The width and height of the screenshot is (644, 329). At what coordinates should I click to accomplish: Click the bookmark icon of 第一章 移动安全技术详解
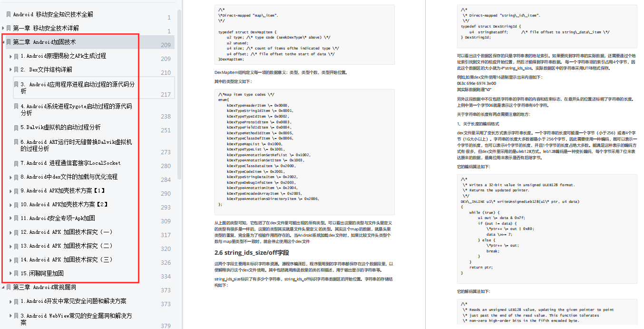(8, 27)
